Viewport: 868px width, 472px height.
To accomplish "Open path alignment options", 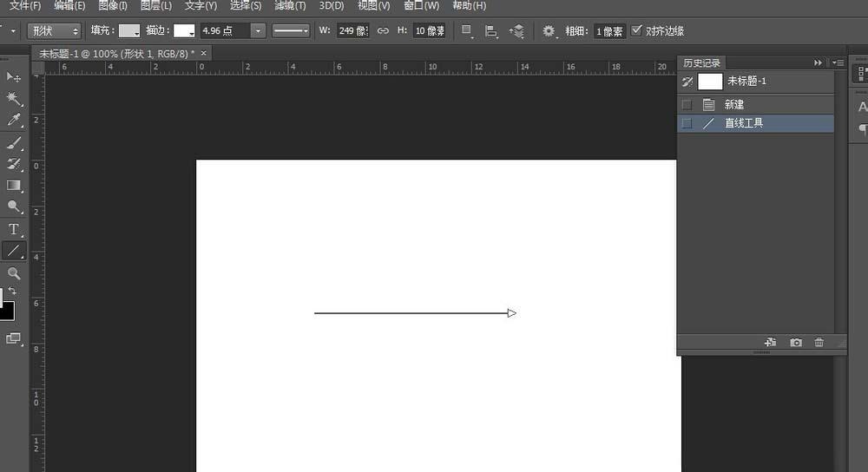I will (x=490, y=31).
